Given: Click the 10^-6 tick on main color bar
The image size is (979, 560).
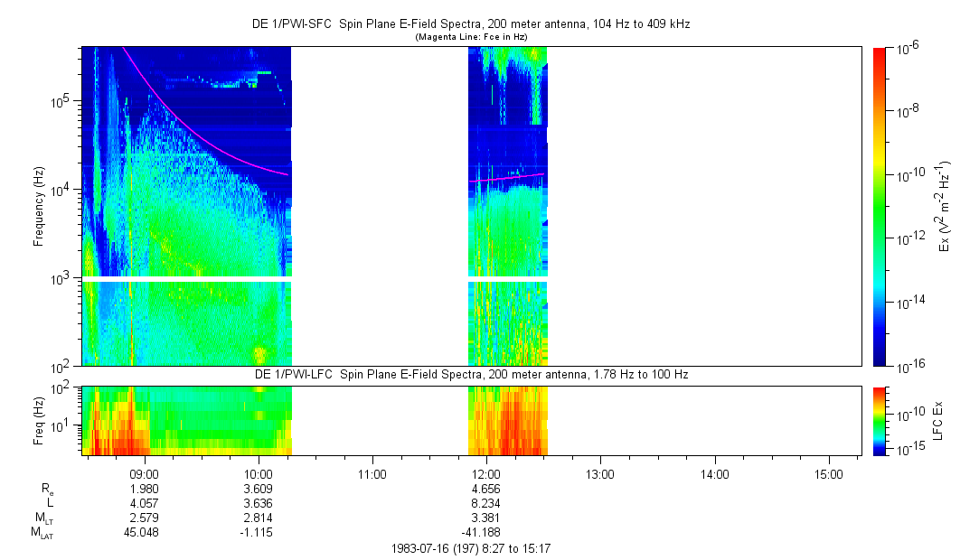Looking at the screenshot, I should 907,49.
